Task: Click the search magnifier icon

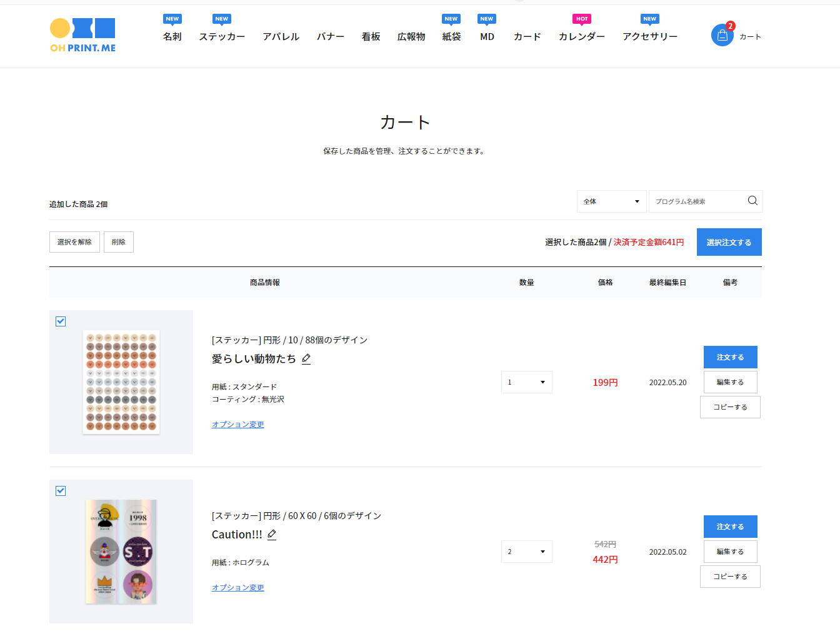Action: (x=752, y=201)
